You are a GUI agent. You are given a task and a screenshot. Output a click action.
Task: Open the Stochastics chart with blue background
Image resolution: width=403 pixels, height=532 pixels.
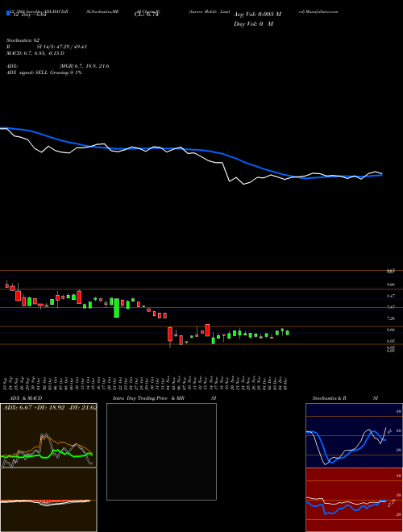(x=354, y=435)
